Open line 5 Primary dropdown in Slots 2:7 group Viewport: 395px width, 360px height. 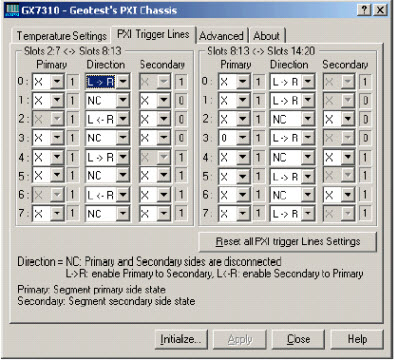pos(48,176)
